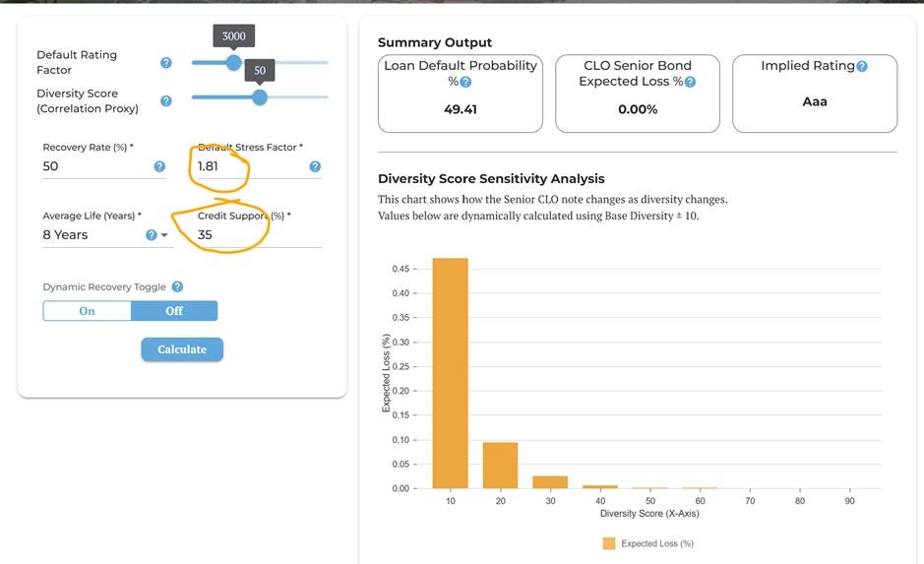
Task: Click the Default Stress Factor help icon
Action: pyautogui.click(x=315, y=166)
